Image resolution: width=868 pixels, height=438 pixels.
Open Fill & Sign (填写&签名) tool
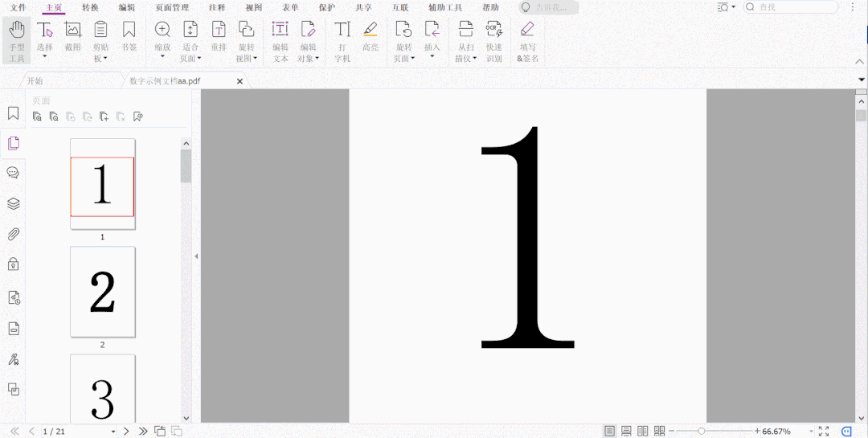527,40
